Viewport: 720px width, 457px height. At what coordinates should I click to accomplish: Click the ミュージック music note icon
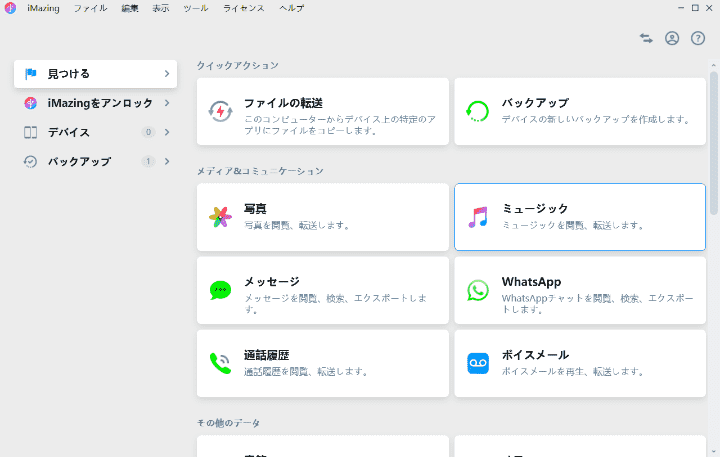pyautogui.click(x=478, y=217)
